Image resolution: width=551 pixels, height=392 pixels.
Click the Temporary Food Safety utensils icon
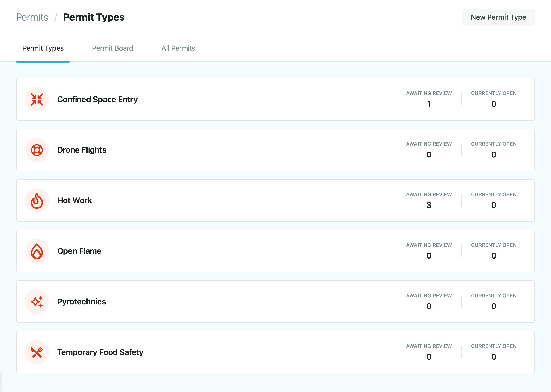pos(37,352)
